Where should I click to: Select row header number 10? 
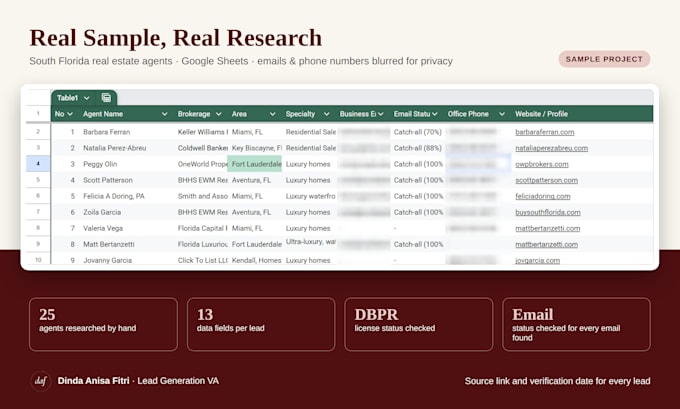click(x=38, y=260)
